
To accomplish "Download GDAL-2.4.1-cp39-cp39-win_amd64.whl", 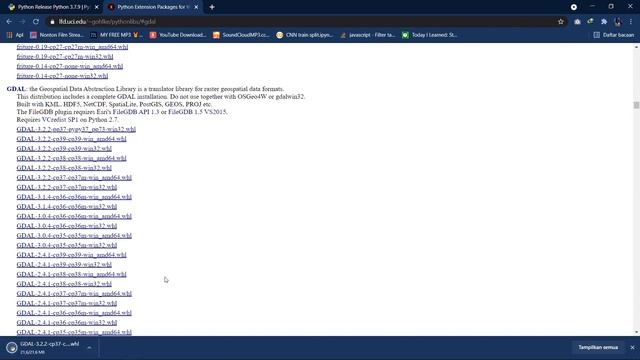I will (71, 255).
